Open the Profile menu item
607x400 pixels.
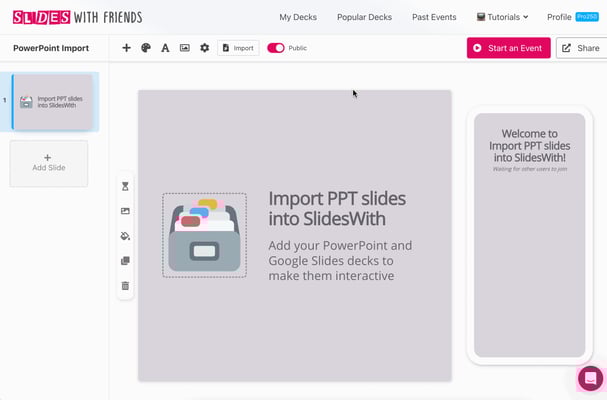click(559, 17)
